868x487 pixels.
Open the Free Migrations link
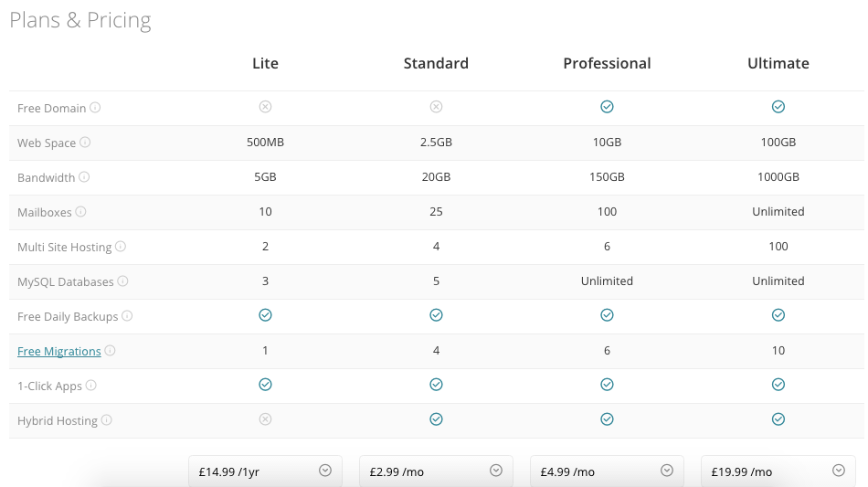(x=59, y=352)
